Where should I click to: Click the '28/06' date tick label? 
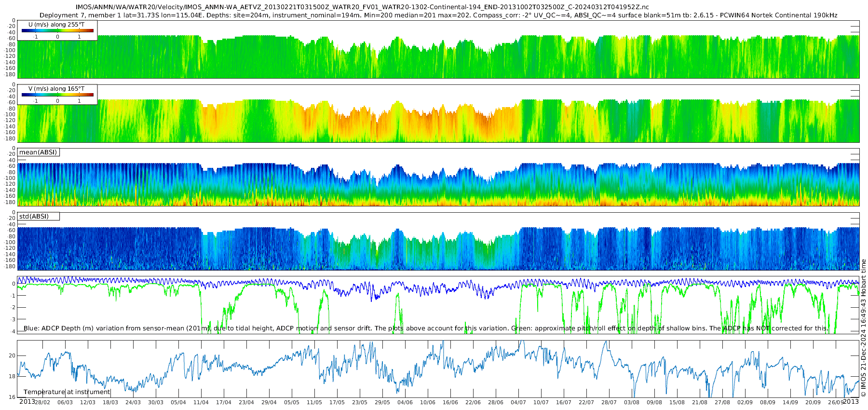coord(496,402)
